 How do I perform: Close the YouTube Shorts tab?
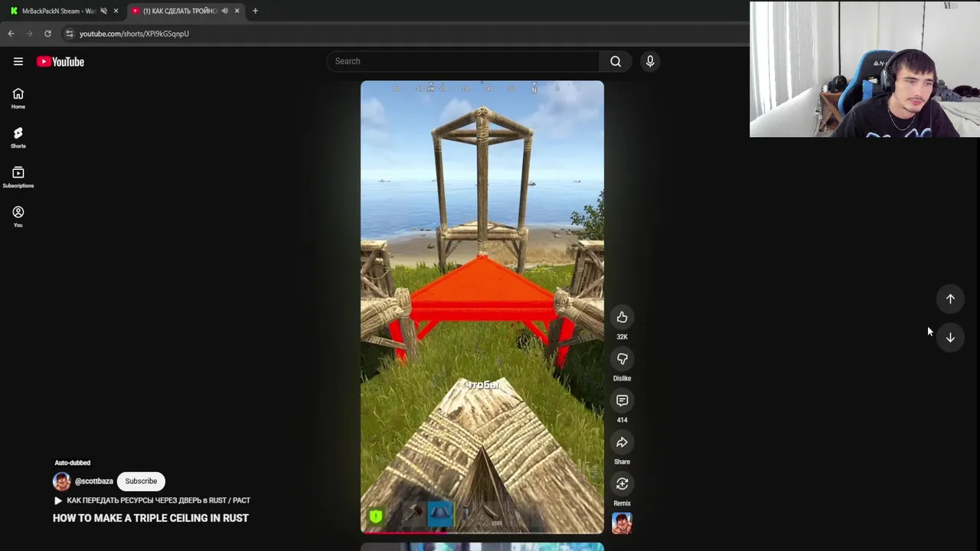(237, 11)
